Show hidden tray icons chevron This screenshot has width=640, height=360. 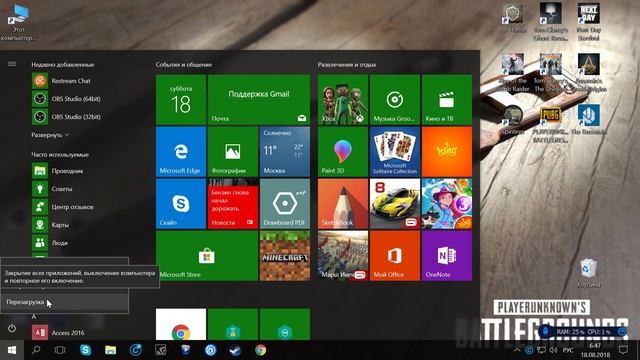[517, 350]
